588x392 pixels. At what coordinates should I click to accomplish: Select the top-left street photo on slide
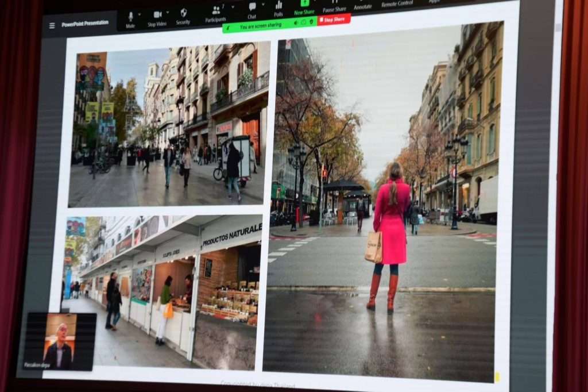point(169,124)
